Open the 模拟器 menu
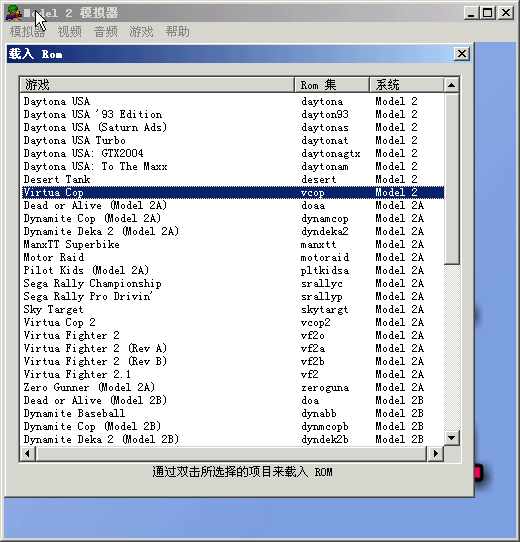Viewport: 520px width, 542px height. [x=27, y=32]
